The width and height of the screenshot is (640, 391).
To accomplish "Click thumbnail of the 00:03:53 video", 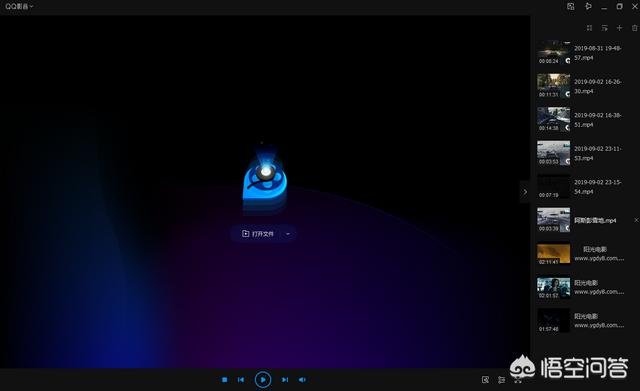I will tap(553, 153).
